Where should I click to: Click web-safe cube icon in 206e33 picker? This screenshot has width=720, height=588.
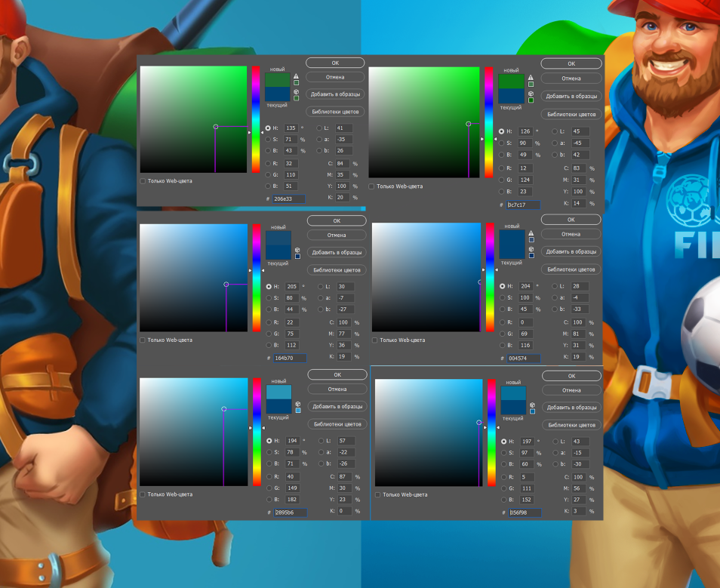pyautogui.click(x=297, y=91)
